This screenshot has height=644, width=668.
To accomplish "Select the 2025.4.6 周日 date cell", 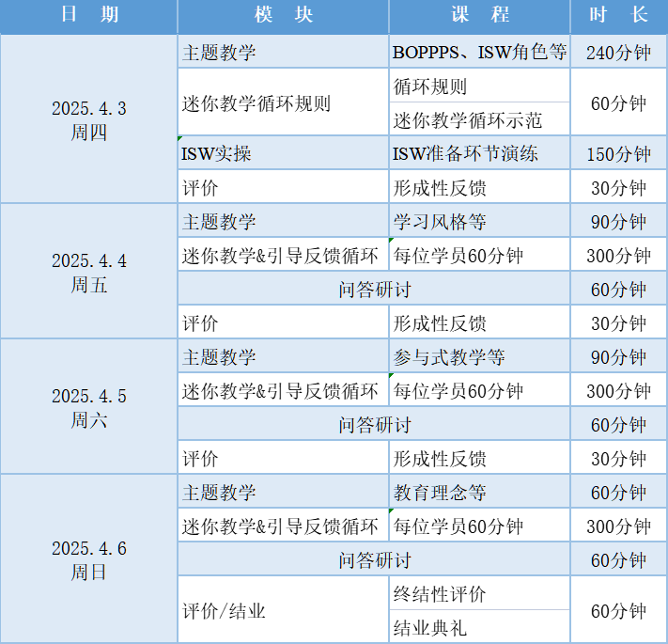I will coord(88,558).
